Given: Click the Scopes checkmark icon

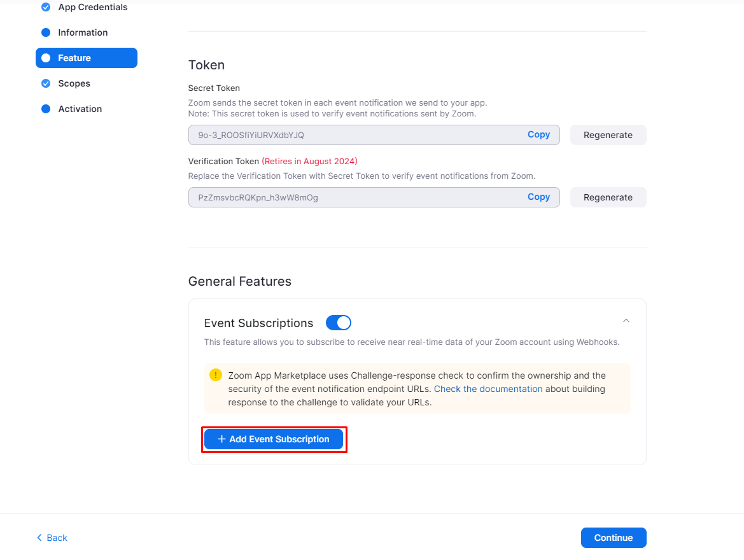Looking at the screenshot, I should click(x=46, y=83).
